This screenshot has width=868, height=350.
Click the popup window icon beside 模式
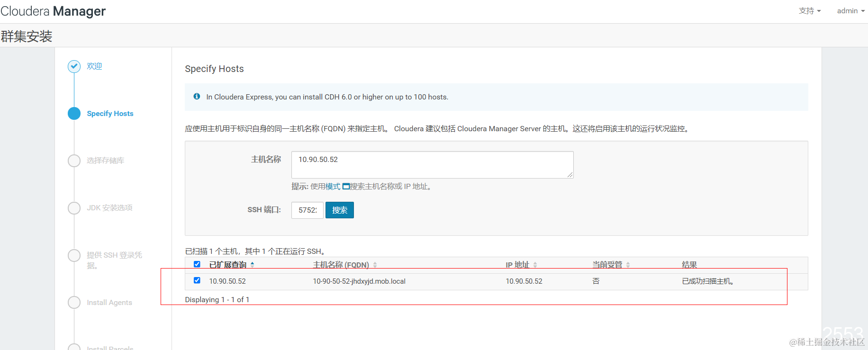pos(346,187)
